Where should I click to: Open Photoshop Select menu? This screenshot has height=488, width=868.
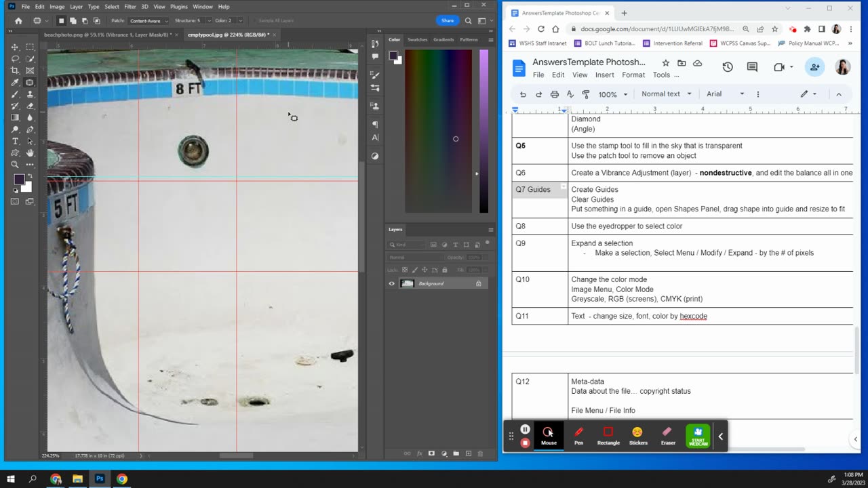(x=112, y=7)
